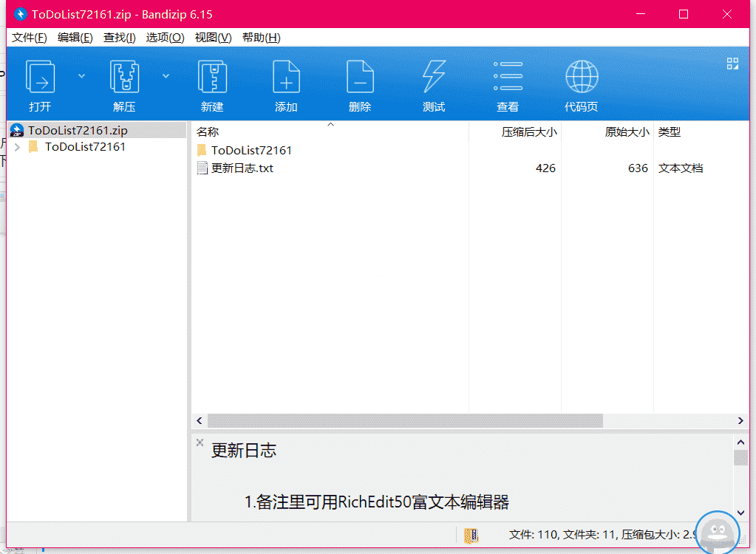Click the 代码页 (Code page) globe icon
Screen dimensions: 756x554
(x=582, y=77)
